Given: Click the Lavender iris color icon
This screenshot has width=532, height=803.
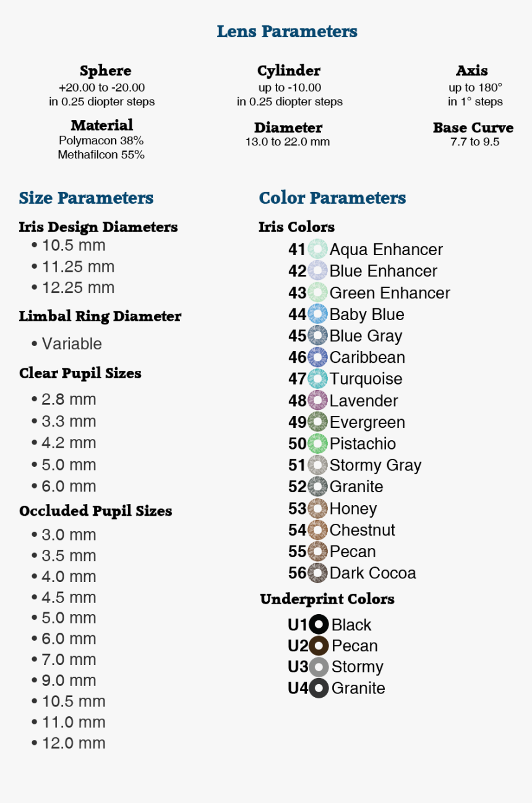Looking at the screenshot, I should pos(317,401).
